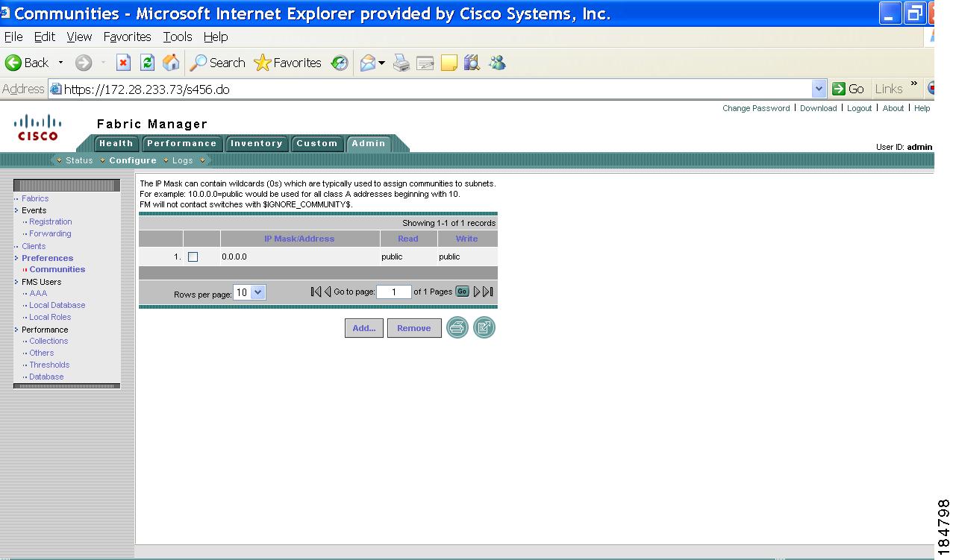This screenshot has width=953, height=560.
Task: Click the Add... button
Action: pos(364,328)
